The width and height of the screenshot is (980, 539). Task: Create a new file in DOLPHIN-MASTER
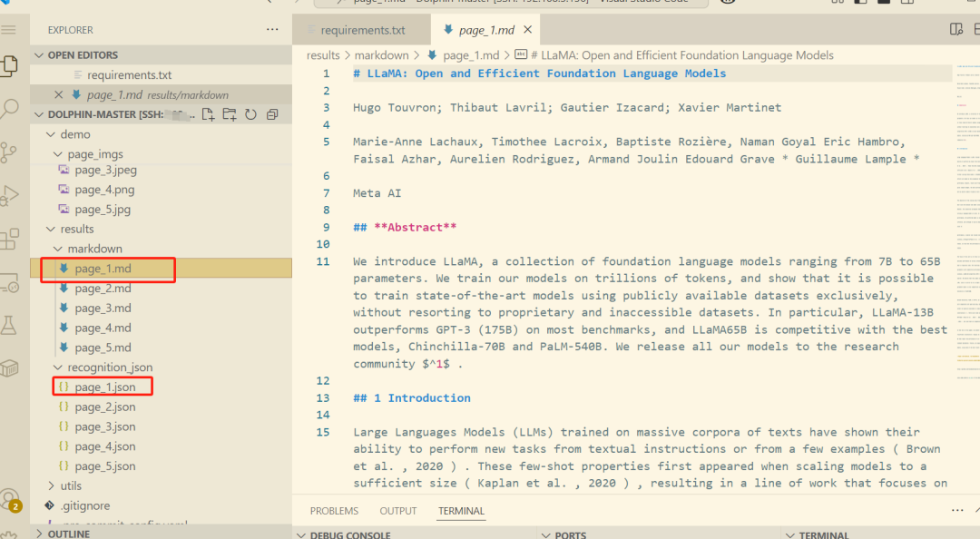point(208,114)
